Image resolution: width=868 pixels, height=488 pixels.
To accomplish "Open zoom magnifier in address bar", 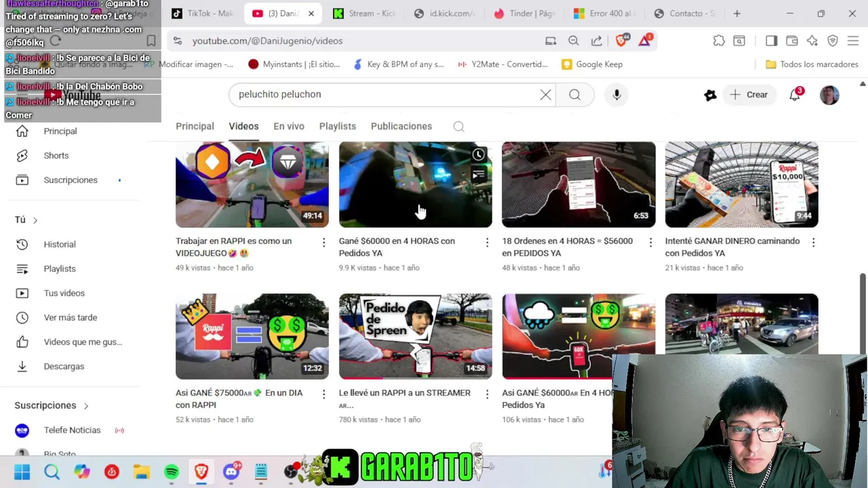I will (574, 41).
